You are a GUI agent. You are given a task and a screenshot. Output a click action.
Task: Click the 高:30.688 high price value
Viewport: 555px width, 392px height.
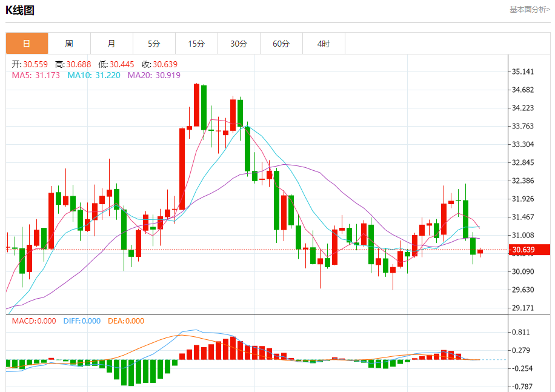73,64
